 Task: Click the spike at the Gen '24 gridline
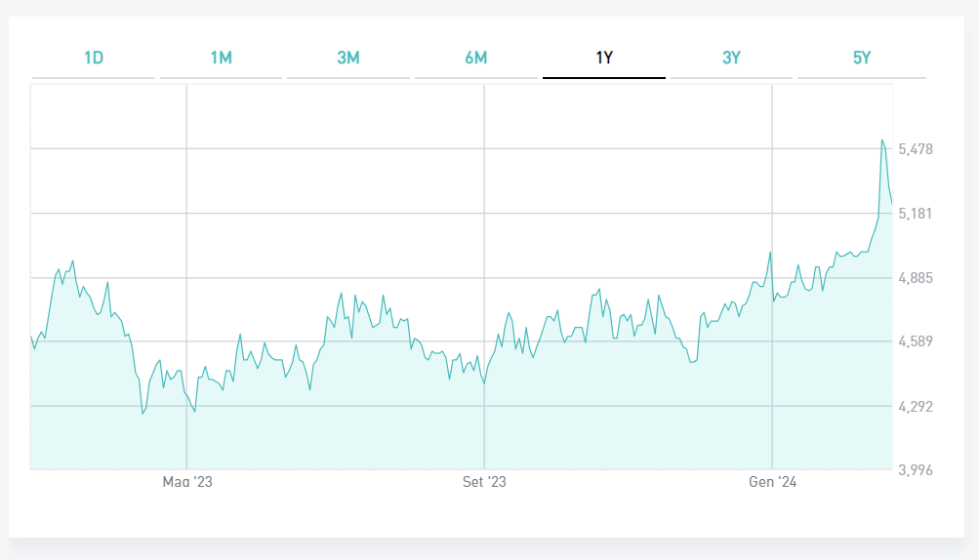tap(770, 252)
